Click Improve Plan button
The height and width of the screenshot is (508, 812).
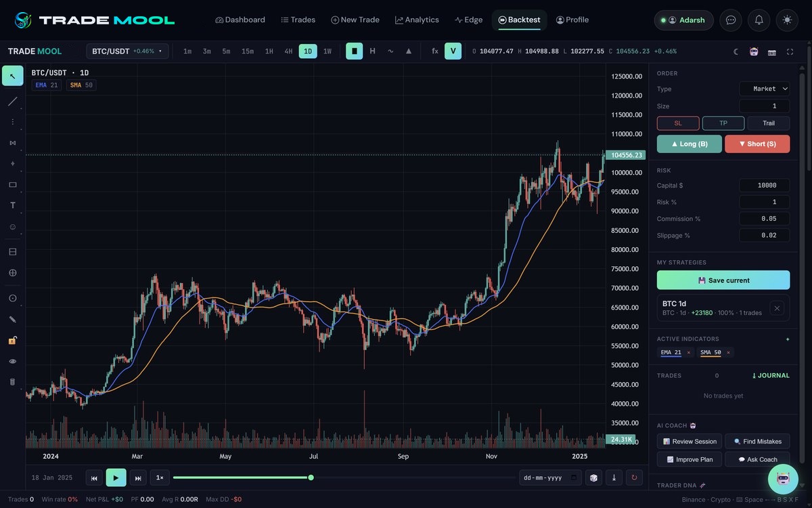tap(690, 459)
